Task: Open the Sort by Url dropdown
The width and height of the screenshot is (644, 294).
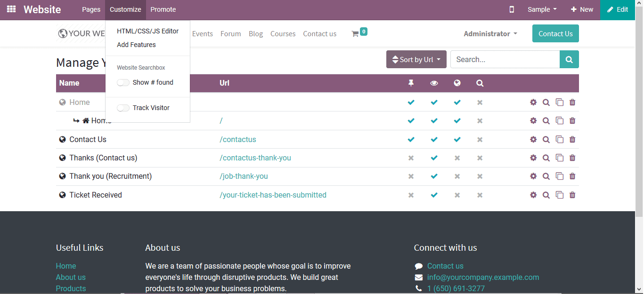Action: click(416, 59)
